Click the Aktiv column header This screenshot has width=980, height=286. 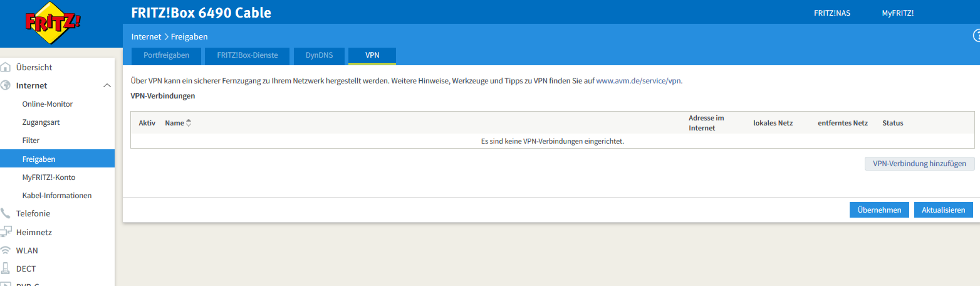tap(147, 123)
